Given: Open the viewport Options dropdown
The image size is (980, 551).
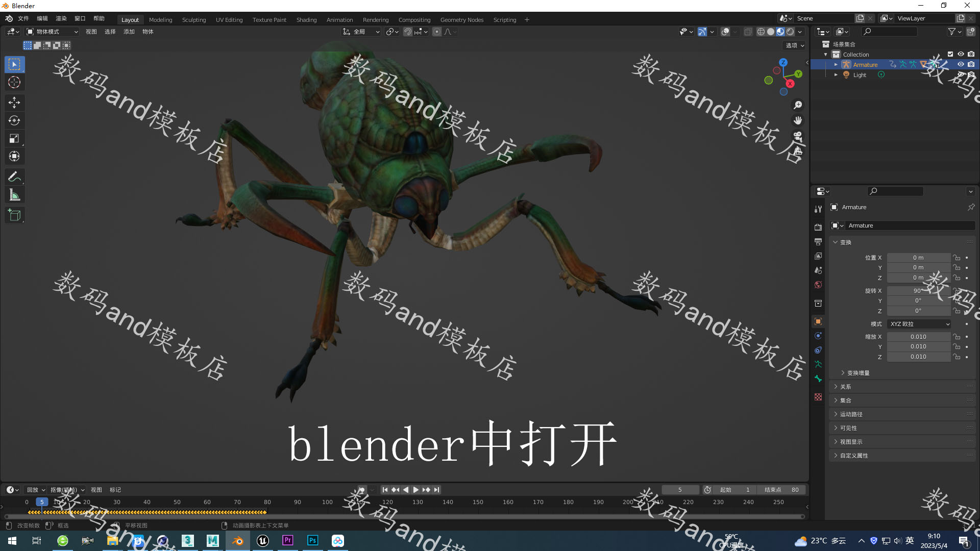Looking at the screenshot, I should (x=795, y=45).
